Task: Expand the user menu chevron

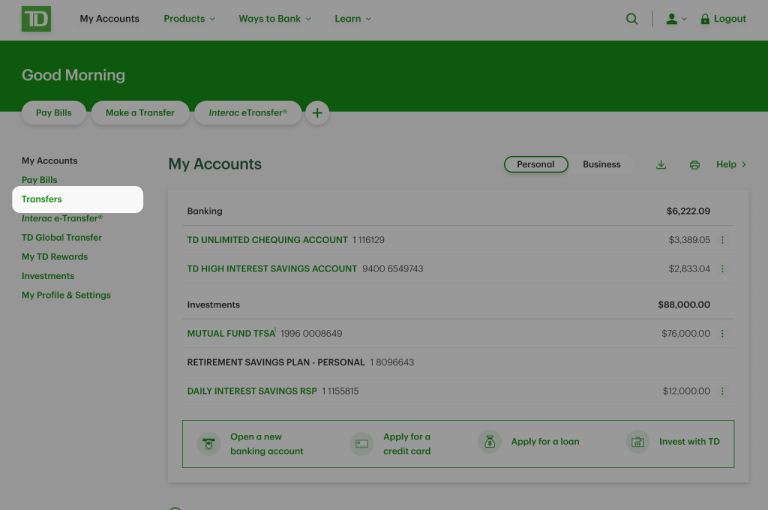Action: point(684,20)
